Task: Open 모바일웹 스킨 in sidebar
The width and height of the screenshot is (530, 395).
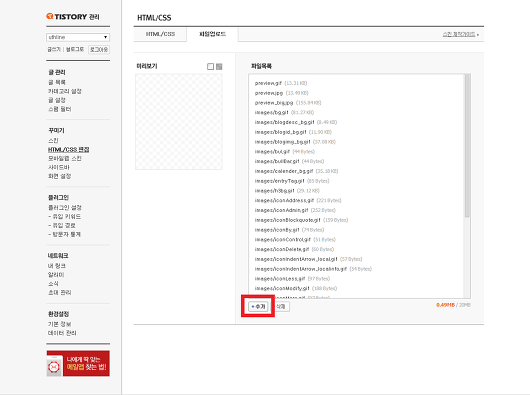Action: tap(65, 158)
